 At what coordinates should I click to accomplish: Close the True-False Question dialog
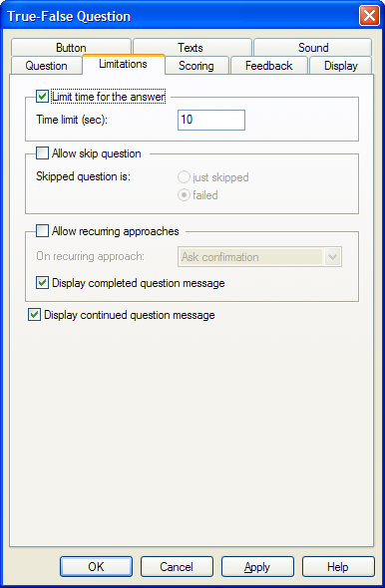coord(369,16)
